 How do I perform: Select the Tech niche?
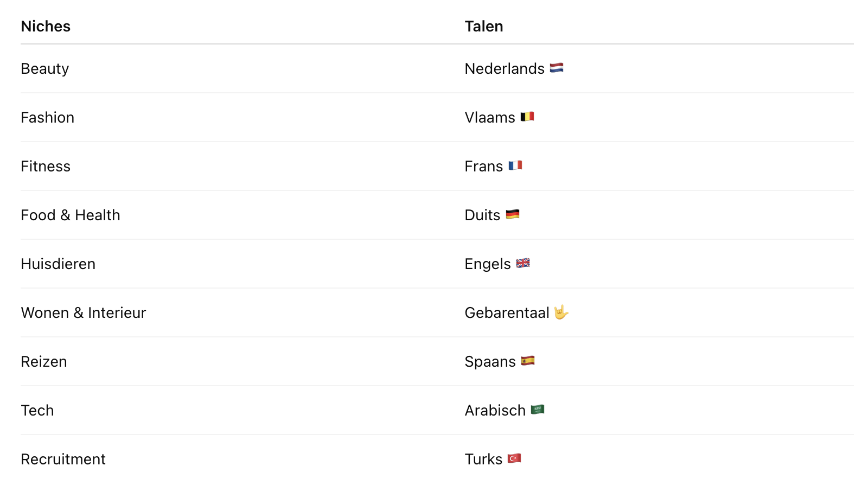[37, 411]
